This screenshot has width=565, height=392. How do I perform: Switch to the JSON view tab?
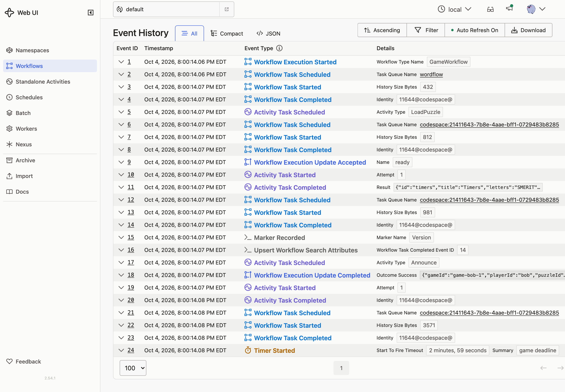tap(268, 33)
